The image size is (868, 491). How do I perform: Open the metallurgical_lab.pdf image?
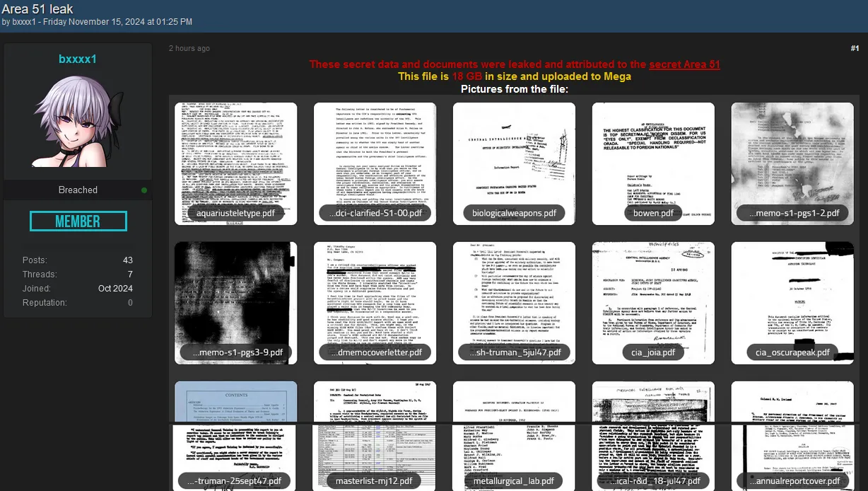514,435
